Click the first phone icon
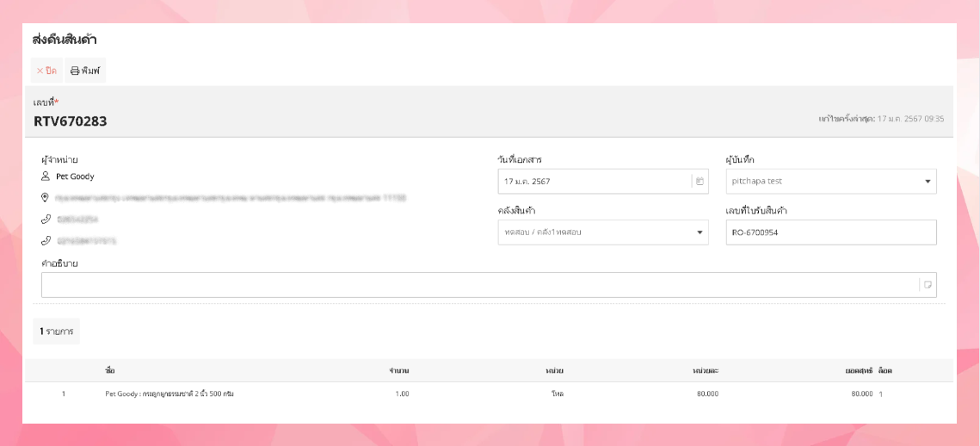This screenshot has height=446, width=980. click(46, 220)
